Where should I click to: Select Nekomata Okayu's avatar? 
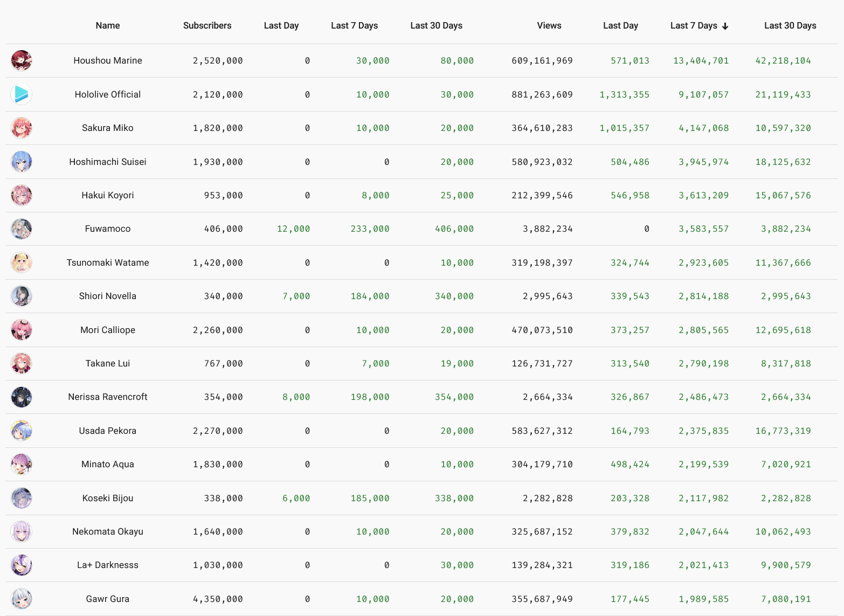22,531
